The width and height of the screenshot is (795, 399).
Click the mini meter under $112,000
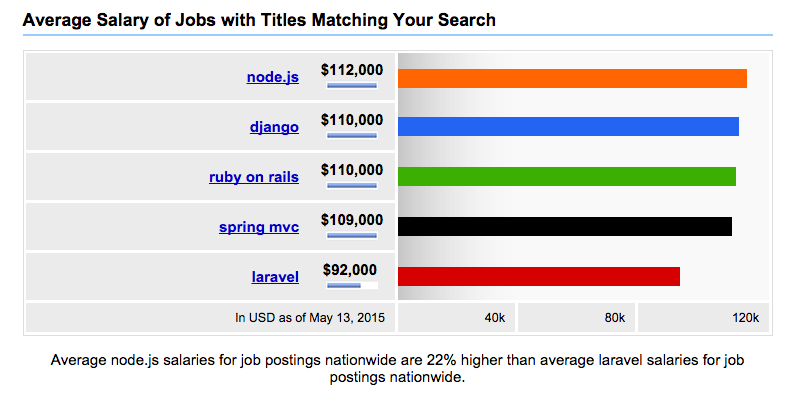(x=352, y=86)
